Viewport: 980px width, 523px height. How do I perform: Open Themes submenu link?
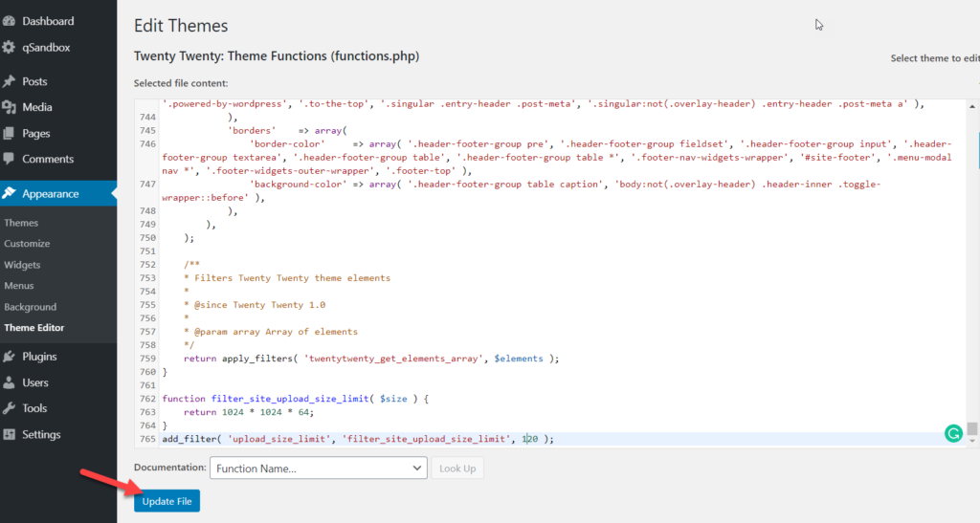[x=21, y=223]
